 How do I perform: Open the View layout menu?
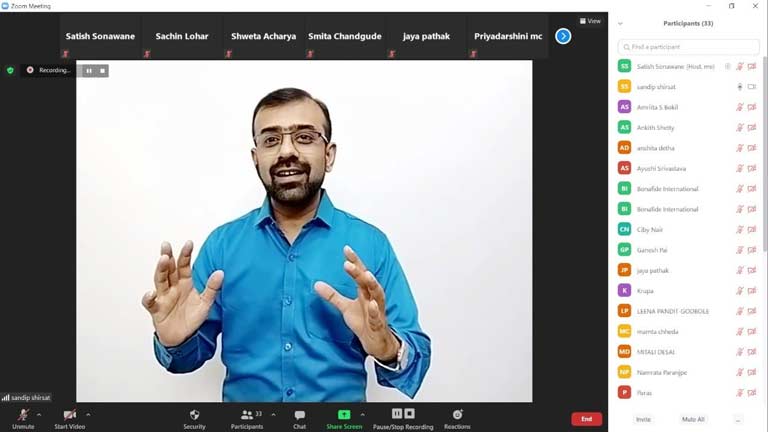[x=591, y=21]
